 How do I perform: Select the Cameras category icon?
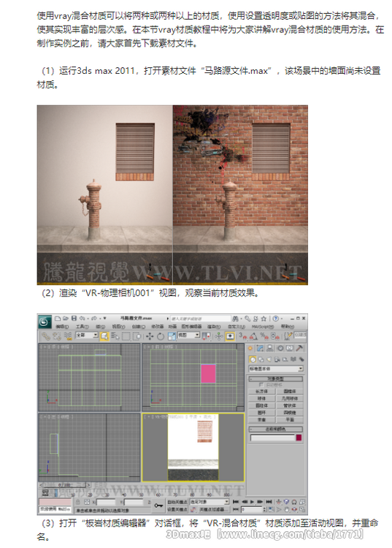click(x=277, y=359)
